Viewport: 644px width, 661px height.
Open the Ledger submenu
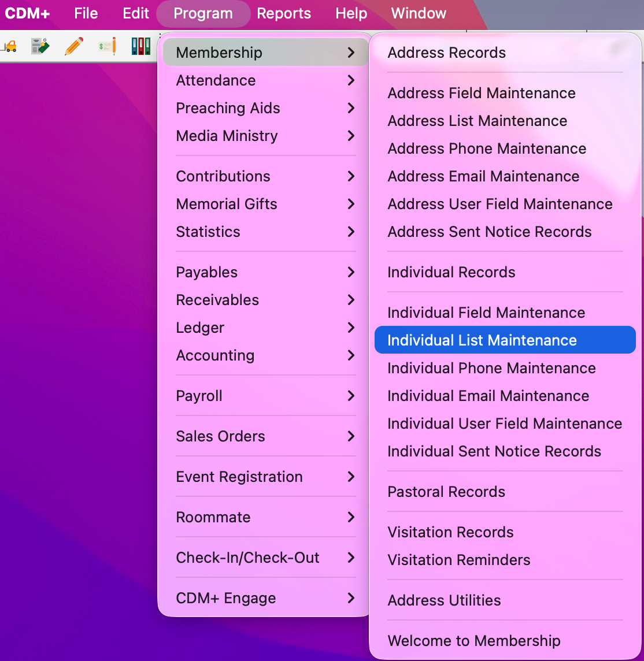265,328
